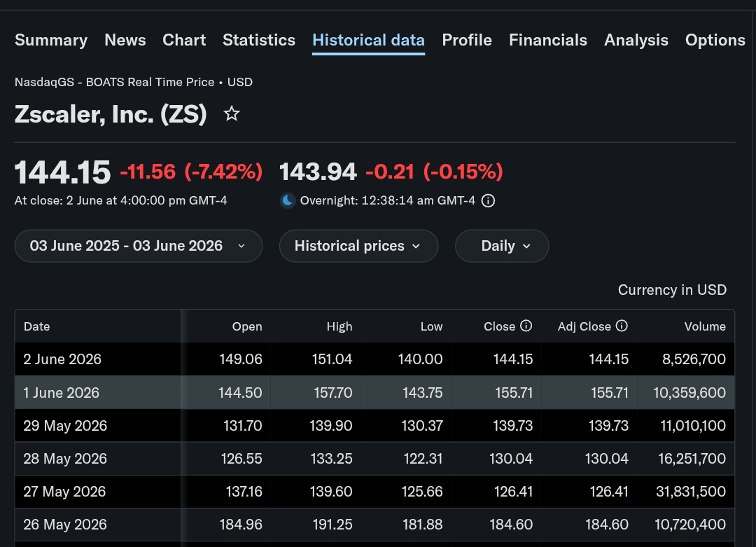Click the Date column header

36,326
